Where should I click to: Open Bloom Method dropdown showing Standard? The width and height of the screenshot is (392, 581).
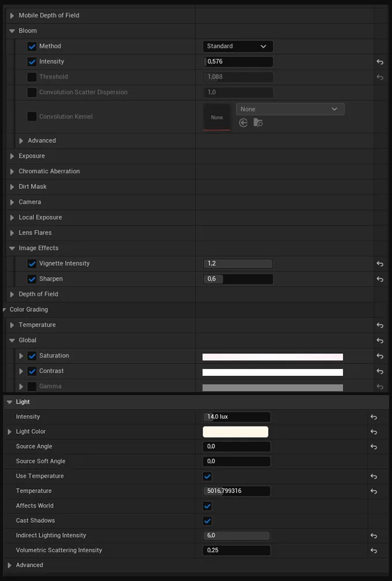coord(238,46)
